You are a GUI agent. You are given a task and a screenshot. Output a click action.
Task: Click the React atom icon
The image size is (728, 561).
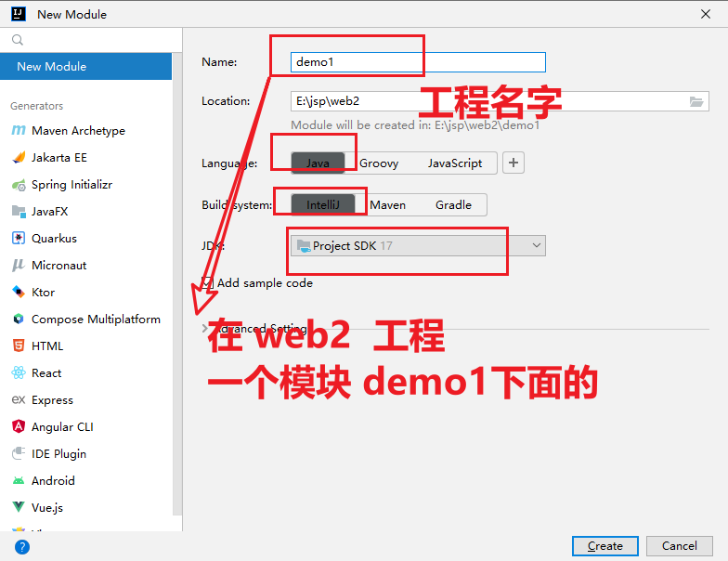coord(19,373)
